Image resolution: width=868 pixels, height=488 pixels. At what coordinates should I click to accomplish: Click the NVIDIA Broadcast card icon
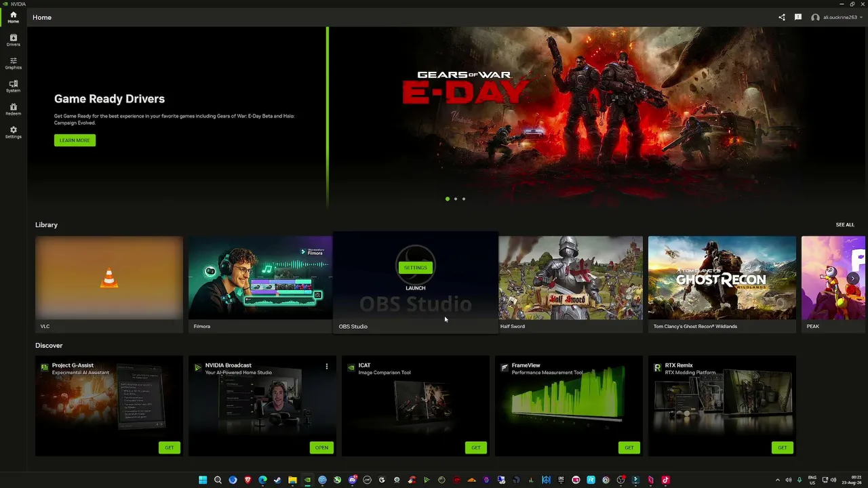[x=198, y=367]
